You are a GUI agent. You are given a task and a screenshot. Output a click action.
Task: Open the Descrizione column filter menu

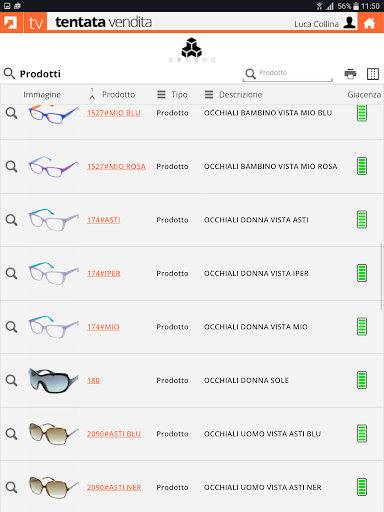(x=209, y=95)
